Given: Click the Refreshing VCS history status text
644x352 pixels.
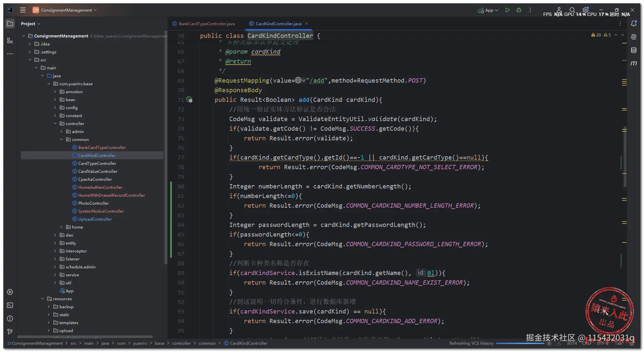Looking at the screenshot, I should coord(471,343).
